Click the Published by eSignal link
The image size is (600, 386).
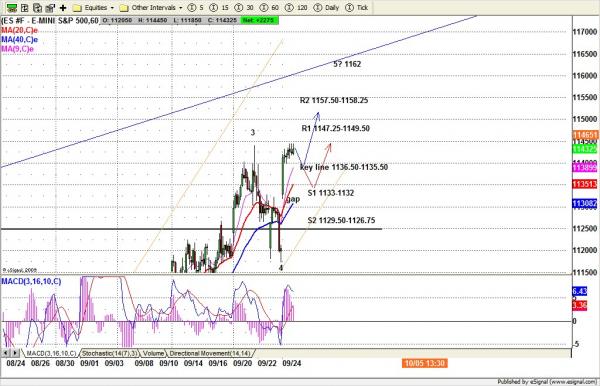pos(547,381)
